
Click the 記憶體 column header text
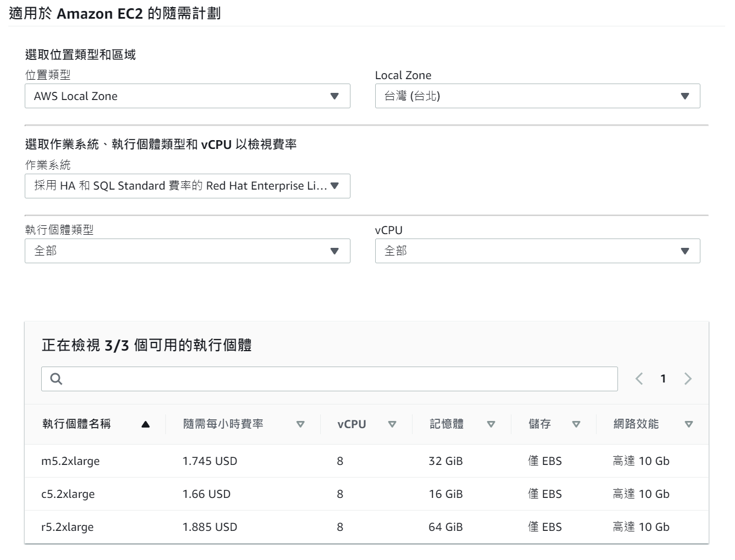(x=447, y=424)
